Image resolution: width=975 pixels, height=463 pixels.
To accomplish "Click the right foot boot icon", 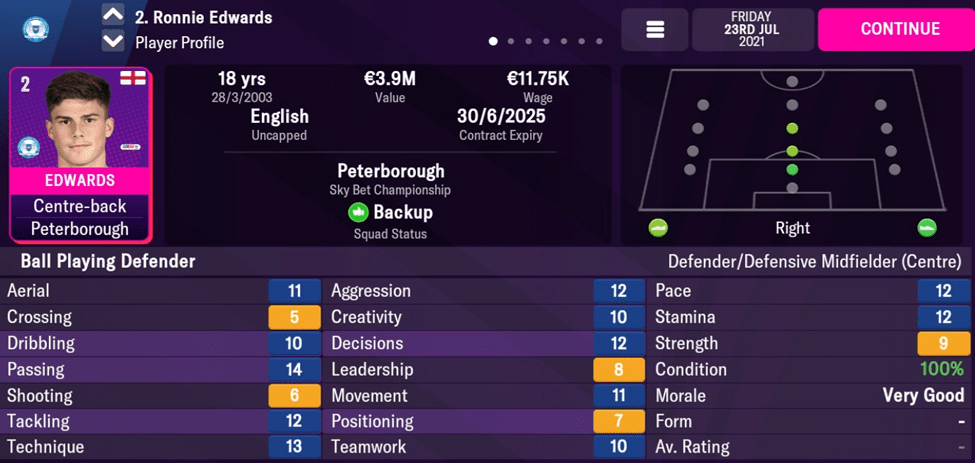I will tap(927, 227).
